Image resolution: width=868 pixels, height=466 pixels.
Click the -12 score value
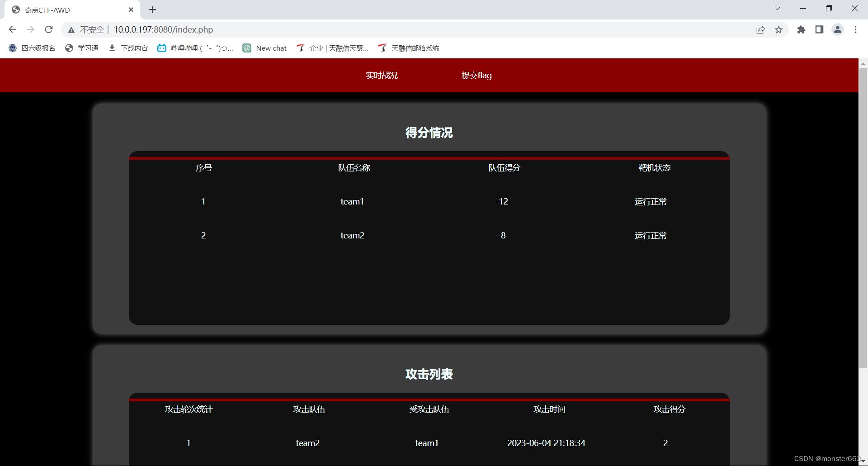[x=502, y=201]
